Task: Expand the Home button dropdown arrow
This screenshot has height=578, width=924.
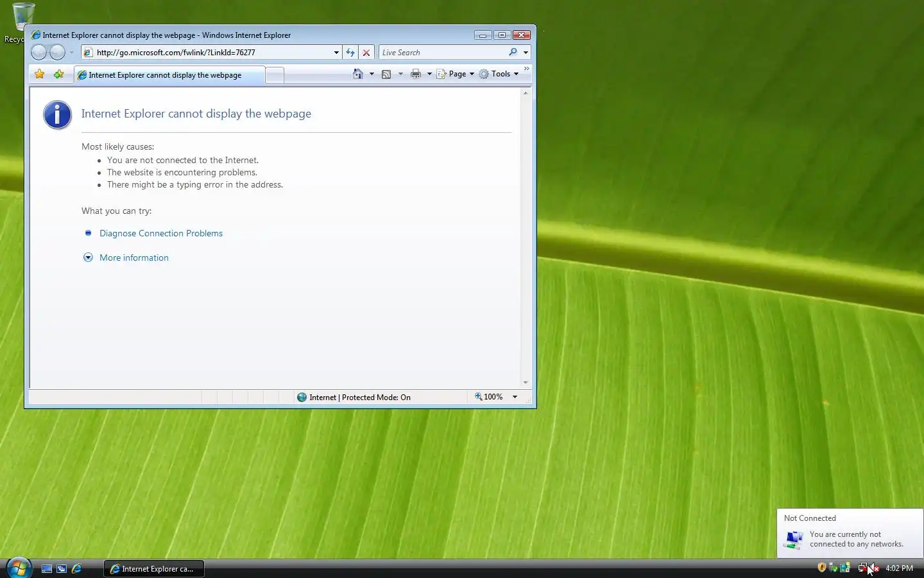Action: 372,74
